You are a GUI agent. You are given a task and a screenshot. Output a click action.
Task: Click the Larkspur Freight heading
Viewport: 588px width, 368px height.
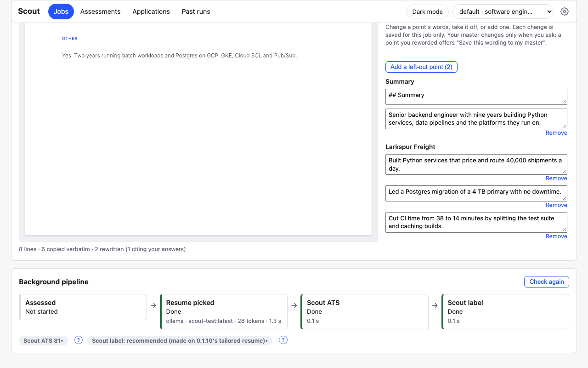coord(410,147)
